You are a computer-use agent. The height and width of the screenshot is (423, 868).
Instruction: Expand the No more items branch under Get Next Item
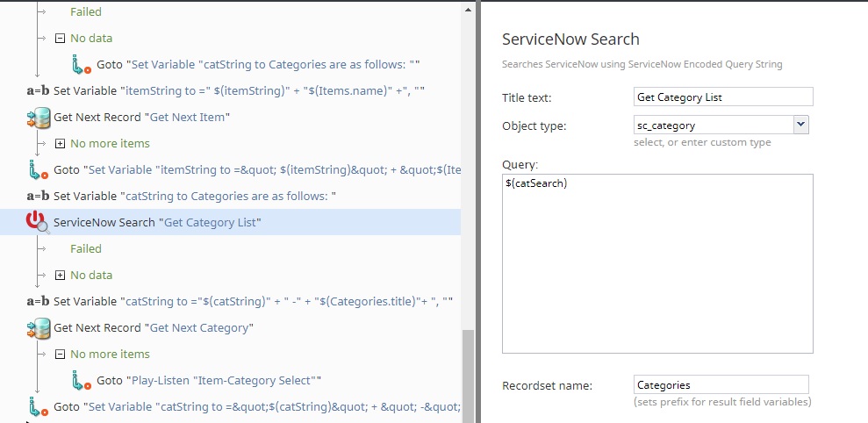60,143
